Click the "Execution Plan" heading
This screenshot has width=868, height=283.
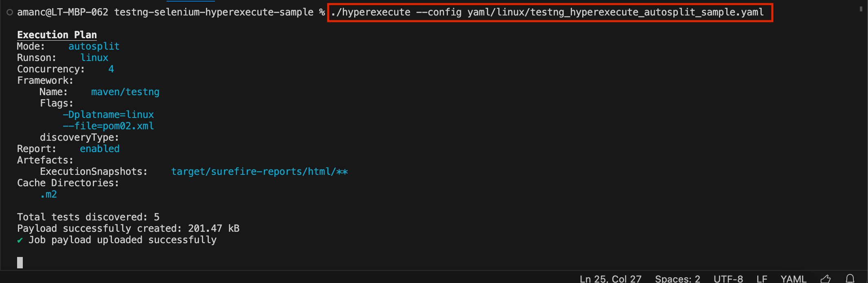click(x=57, y=35)
